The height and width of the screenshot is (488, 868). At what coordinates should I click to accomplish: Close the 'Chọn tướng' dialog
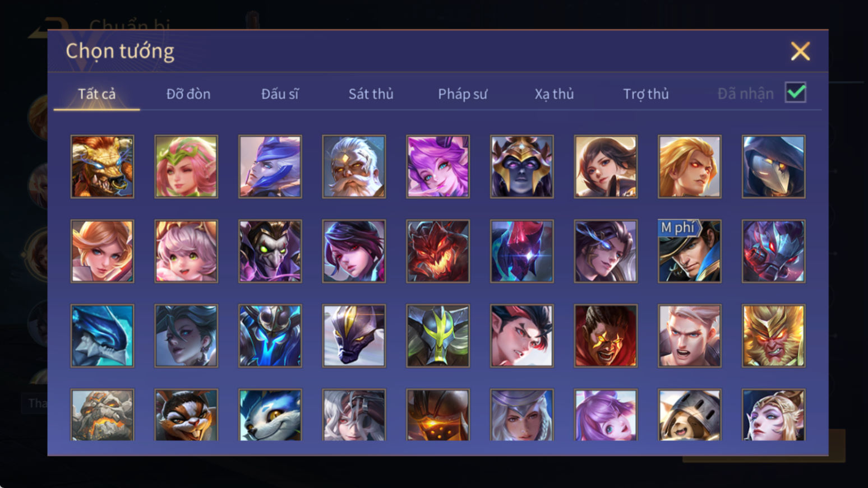(x=800, y=51)
